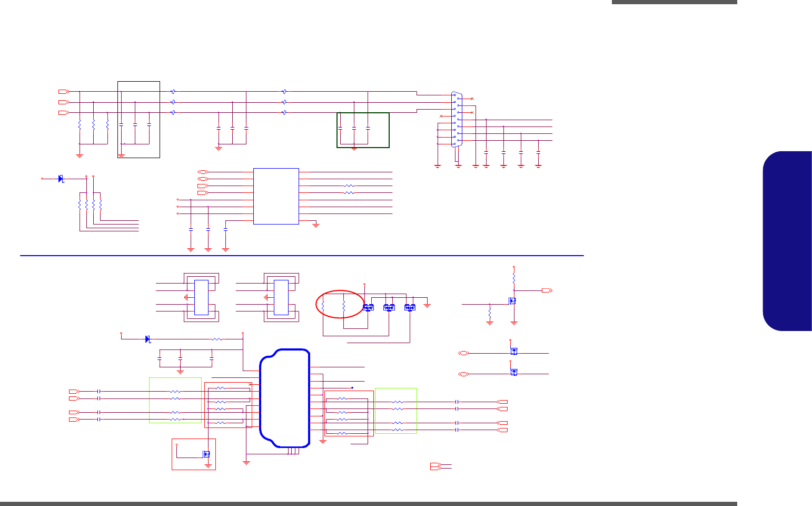Select the second ferrite bead on the top signal line
812x506 pixels.
(x=284, y=92)
